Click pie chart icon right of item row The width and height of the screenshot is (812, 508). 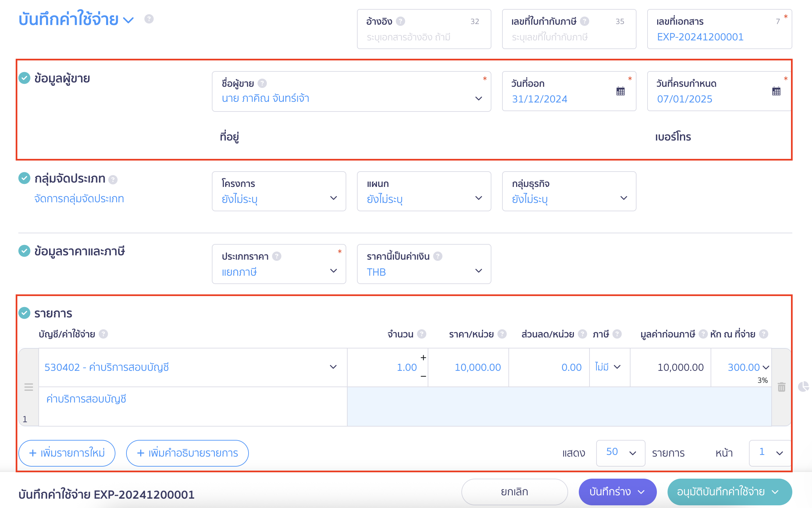[804, 387]
